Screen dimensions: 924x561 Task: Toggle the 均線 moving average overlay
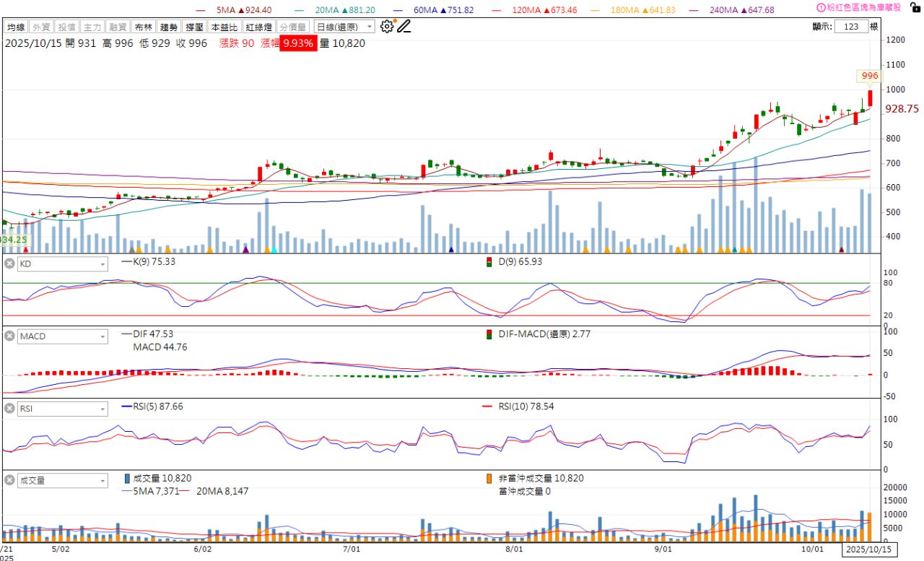coord(16,27)
